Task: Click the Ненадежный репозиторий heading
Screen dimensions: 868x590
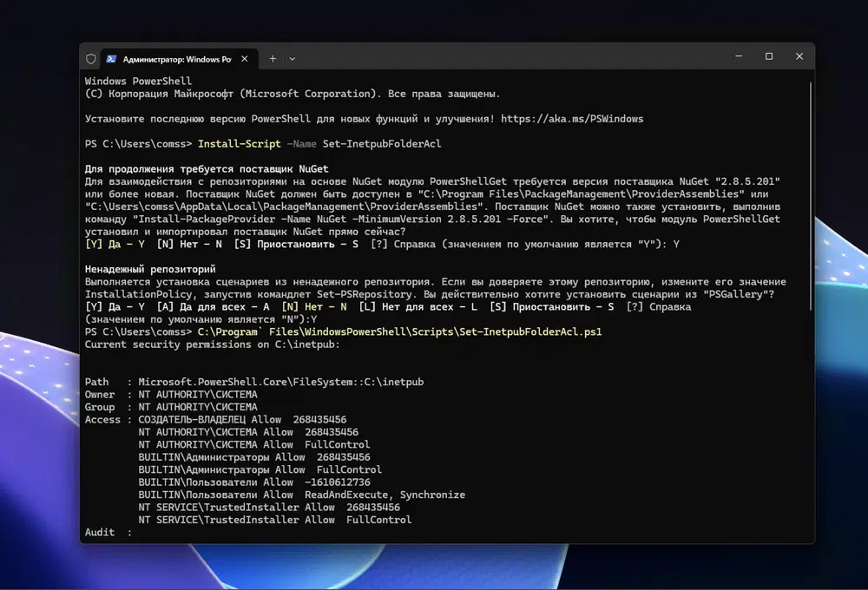Action: pos(150,269)
